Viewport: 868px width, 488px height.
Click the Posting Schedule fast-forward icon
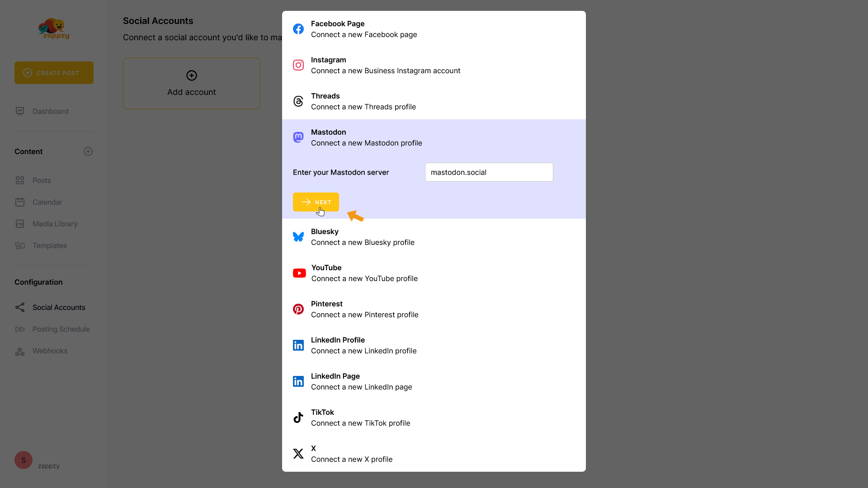pyautogui.click(x=20, y=329)
